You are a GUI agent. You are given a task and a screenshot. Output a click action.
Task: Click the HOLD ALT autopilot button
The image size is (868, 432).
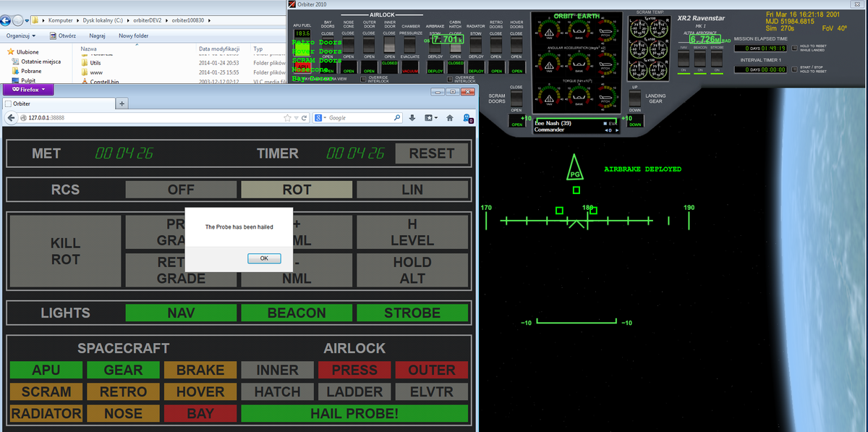click(412, 270)
